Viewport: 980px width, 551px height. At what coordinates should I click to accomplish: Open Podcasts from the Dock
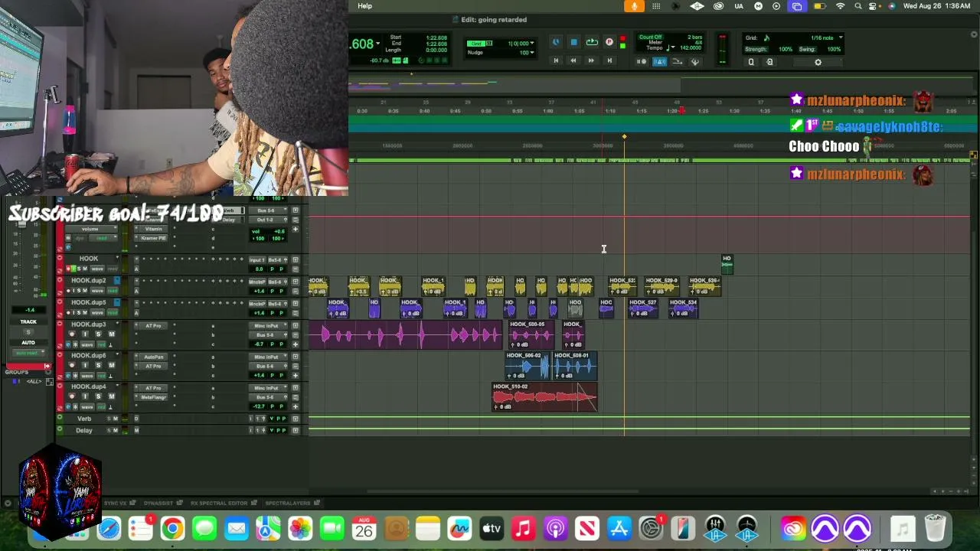pos(555,528)
